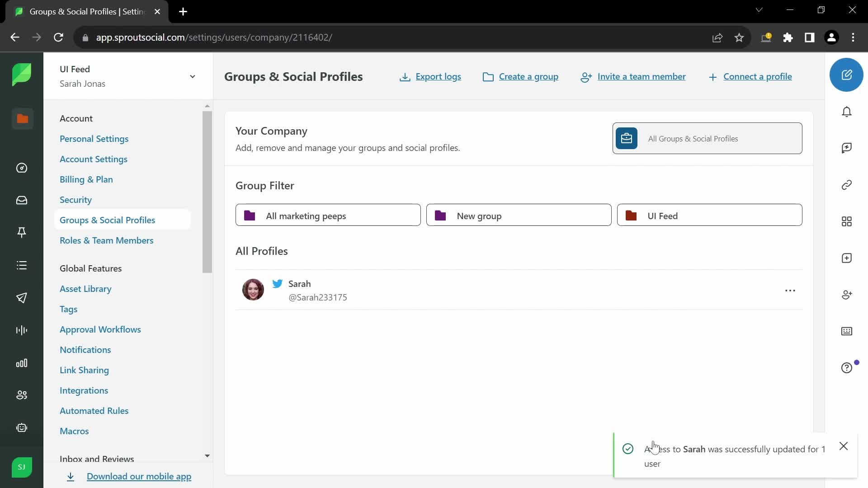This screenshot has width=868, height=488.
Task: Click Connect a profile link
Action: point(750,77)
